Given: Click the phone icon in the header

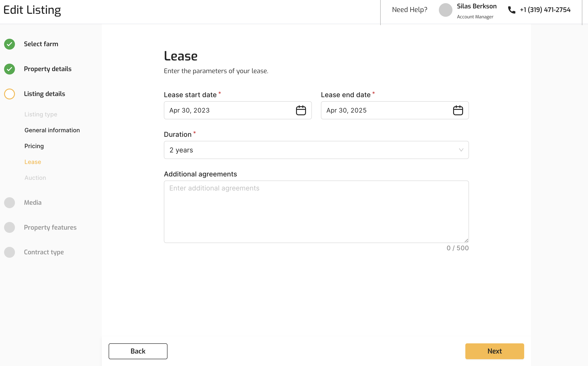Looking at the screenshot, I should point(511,10).
